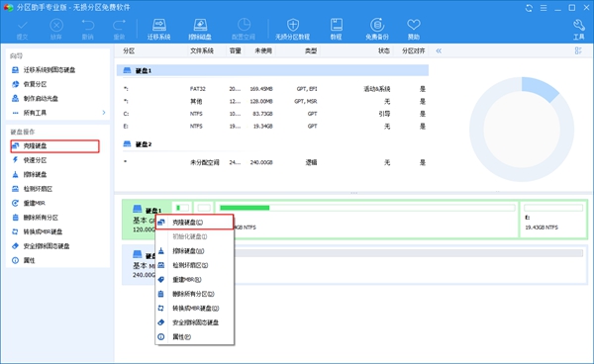Expand 所有工具 (All Tools) arrow in sidebar
Screen dimensions: 594x364
click(104, 113)
